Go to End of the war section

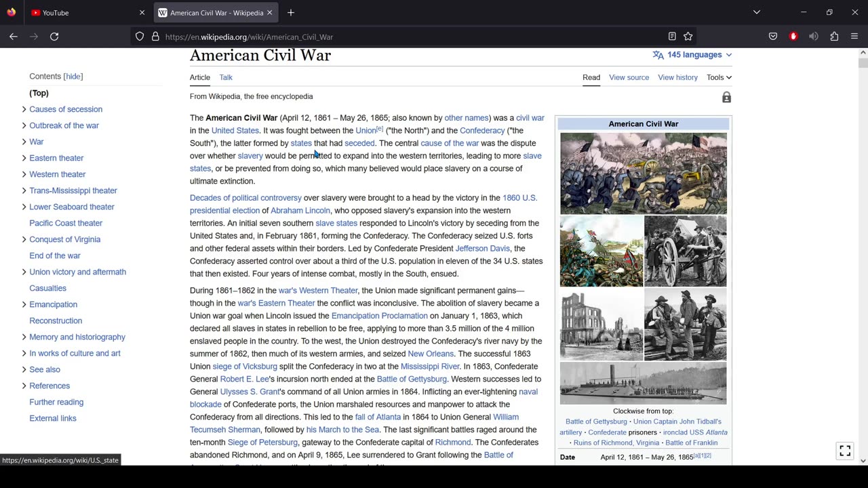55,256
